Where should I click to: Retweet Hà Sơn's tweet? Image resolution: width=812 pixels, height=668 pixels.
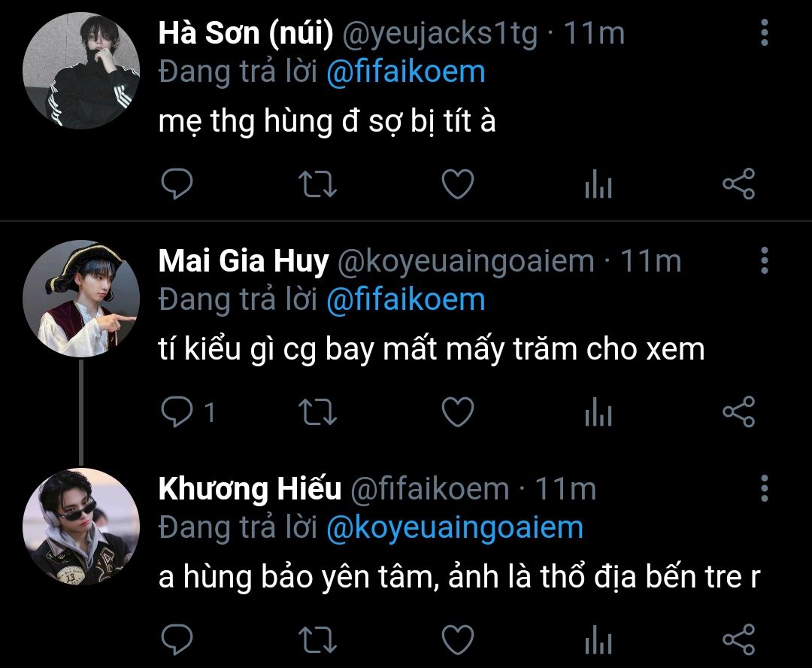point(318,184)
